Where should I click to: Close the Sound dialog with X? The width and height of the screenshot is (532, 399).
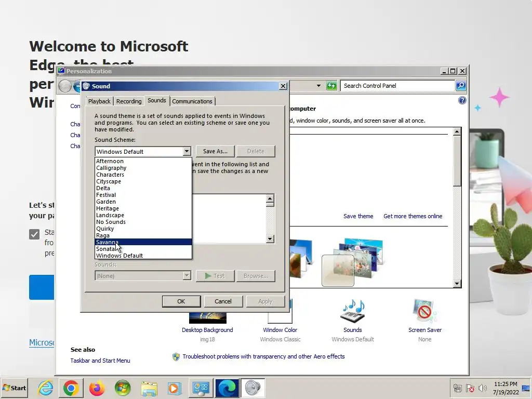pos(283,86)
